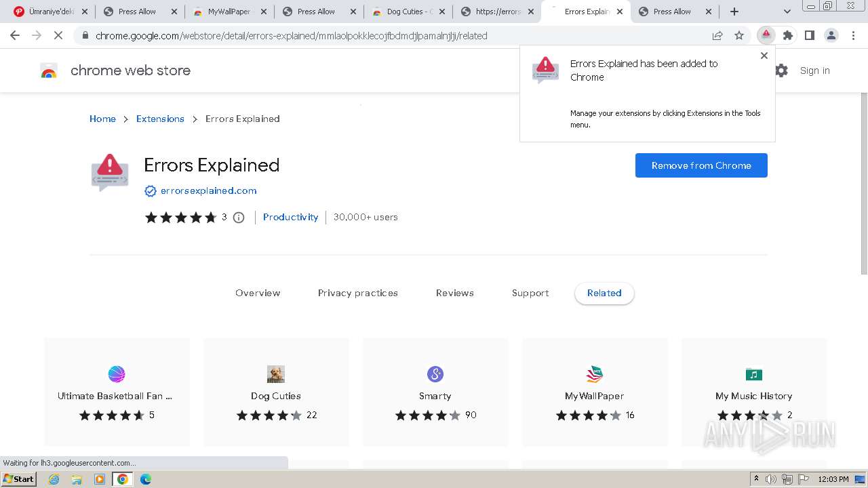
Task: Open the tab search dropdown arrow
Action: tap(787, 12)
